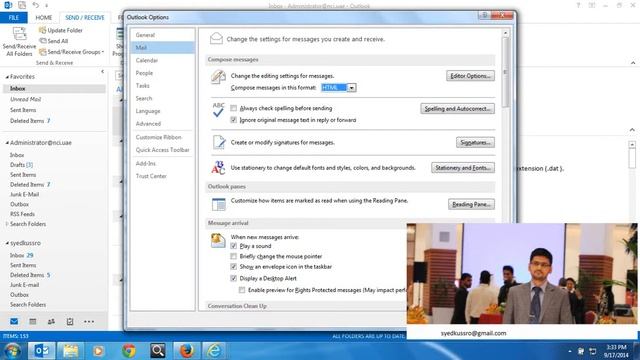
Task: Collapse the syedkussro account tree
Action: [x=7, y=243]
